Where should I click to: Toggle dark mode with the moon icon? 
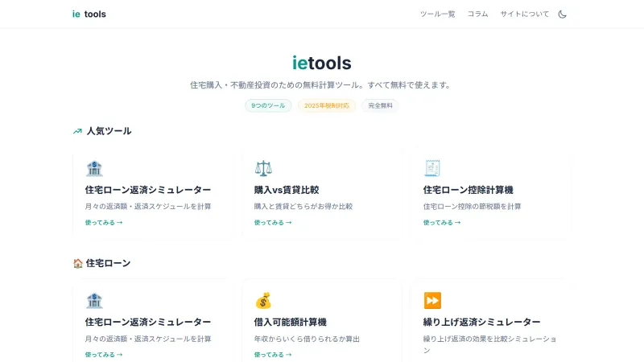pyautogui.click(x=562, y=14)
